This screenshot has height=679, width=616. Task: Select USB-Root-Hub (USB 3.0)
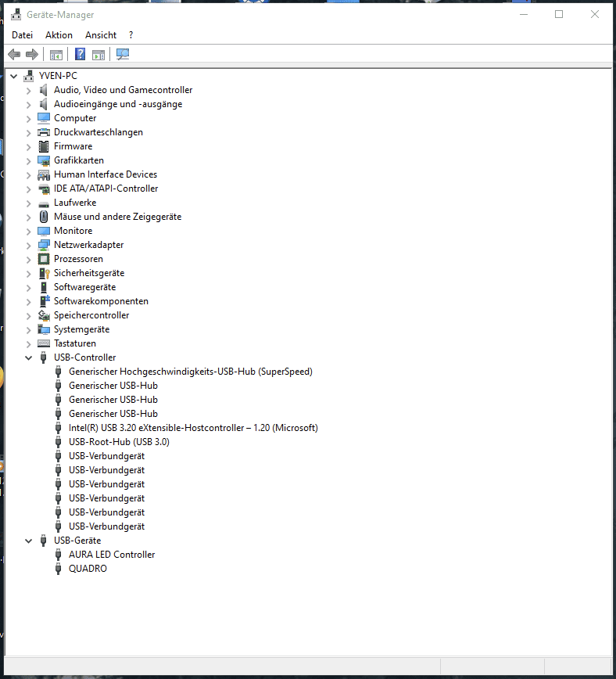tap(119, 442)
